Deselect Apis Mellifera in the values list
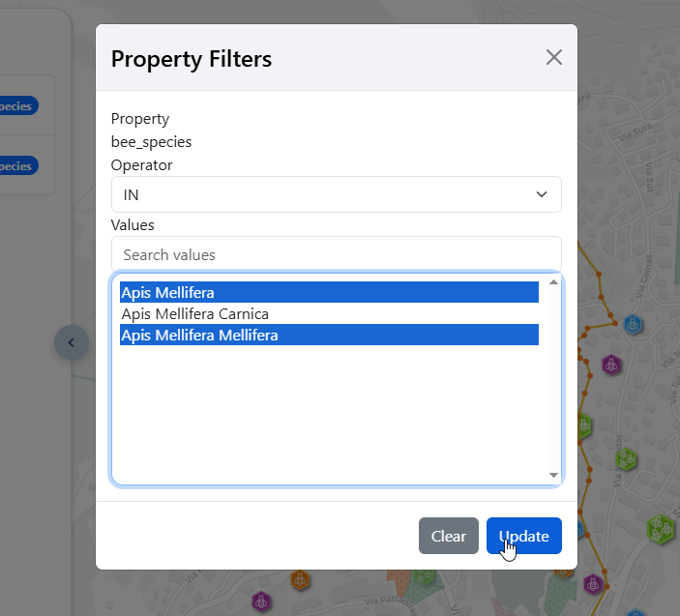Screen dimensions: 680x616 (x=328, y=292)
